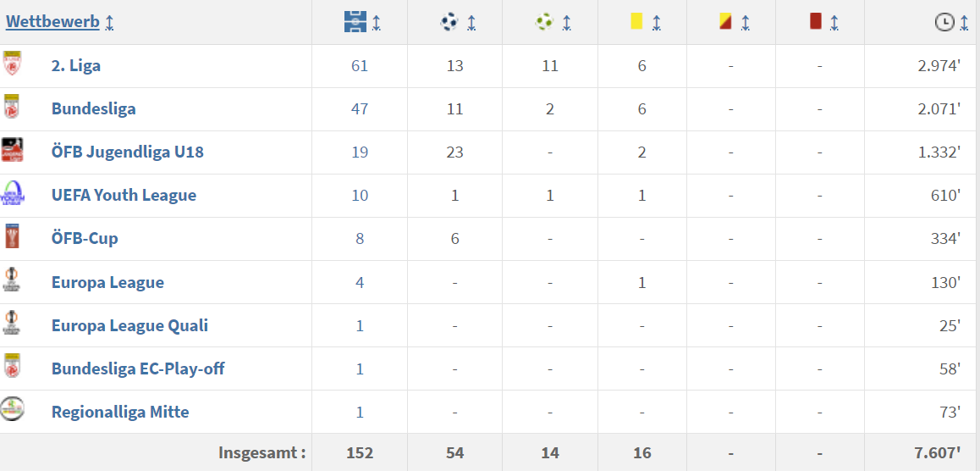Viewport: 980px width, 471px height.
Task: Sort by the appearances pitch icon
Action: coord(355,23)
